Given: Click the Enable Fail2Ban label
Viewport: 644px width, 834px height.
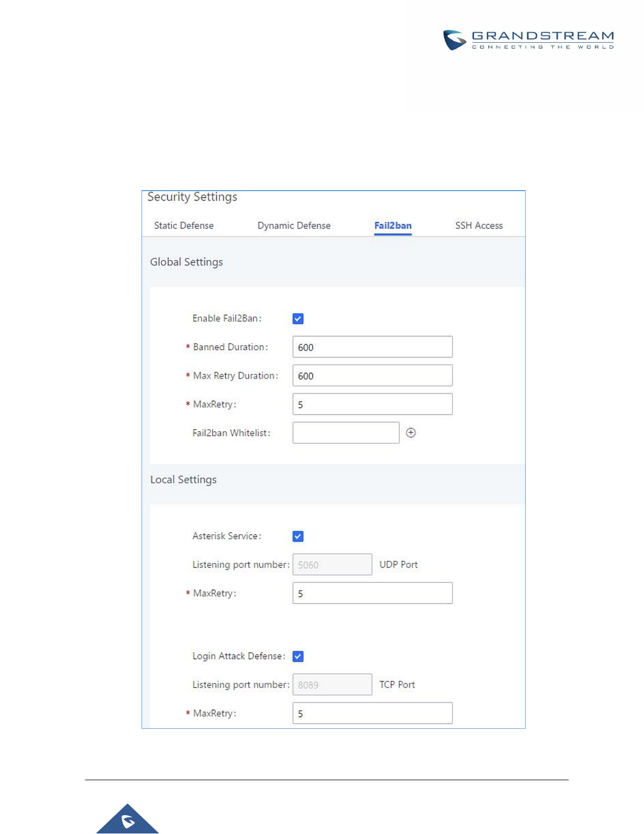Looking at the screenshot, I should (x=227, y=319).
